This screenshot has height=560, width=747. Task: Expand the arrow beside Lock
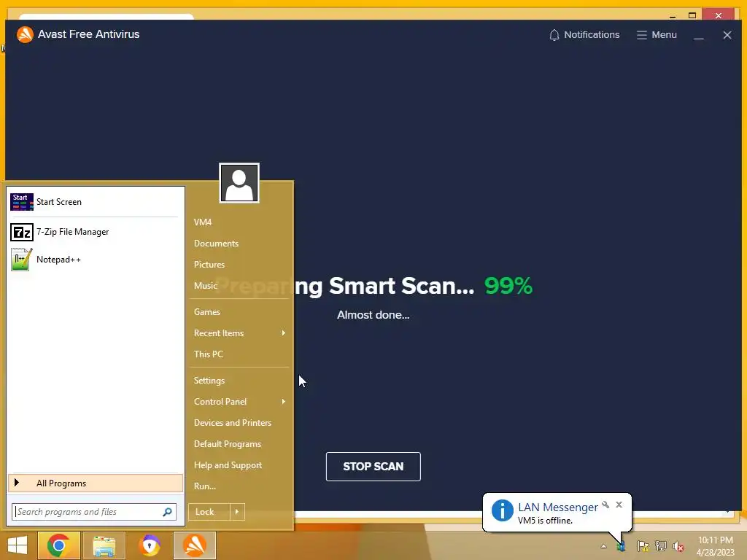(x=237, y=512)
